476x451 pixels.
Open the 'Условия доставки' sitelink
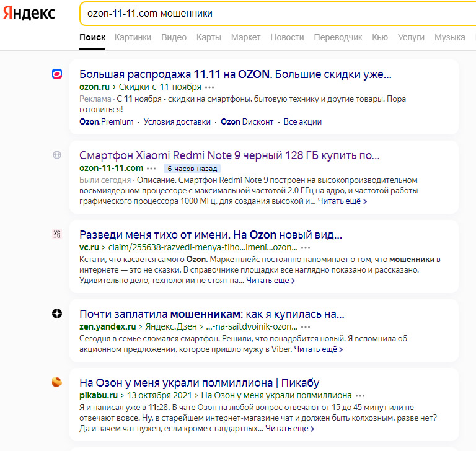pyautogui.click(x=177, y=121)
